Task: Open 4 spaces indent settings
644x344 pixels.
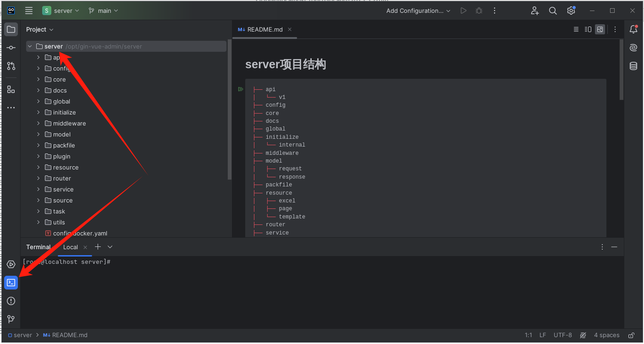Action: (x=606, y=335)
